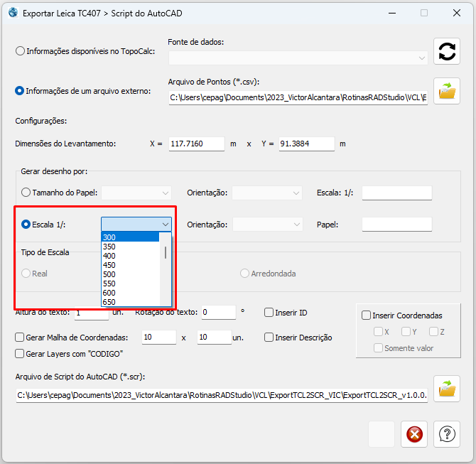Open help with question mark icon
Screen dimensions: 476x464
(x=447, y=433)
